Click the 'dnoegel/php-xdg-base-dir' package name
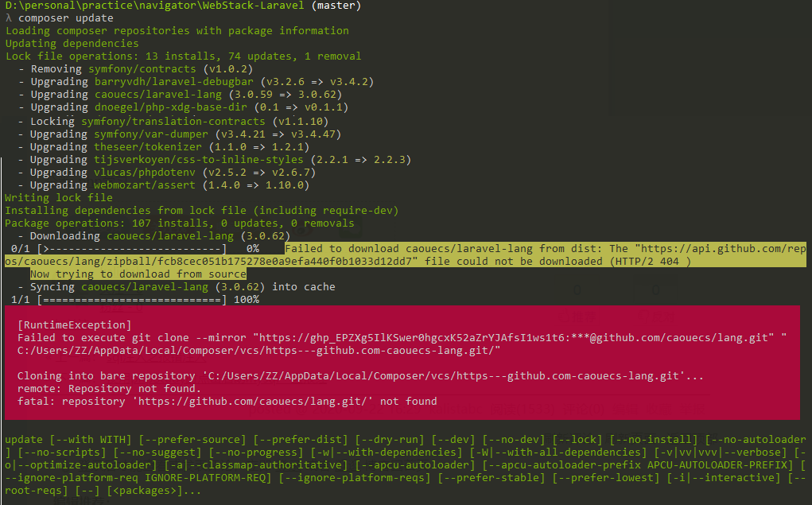The width and height of the screenshot is (812, 505). 171,107
